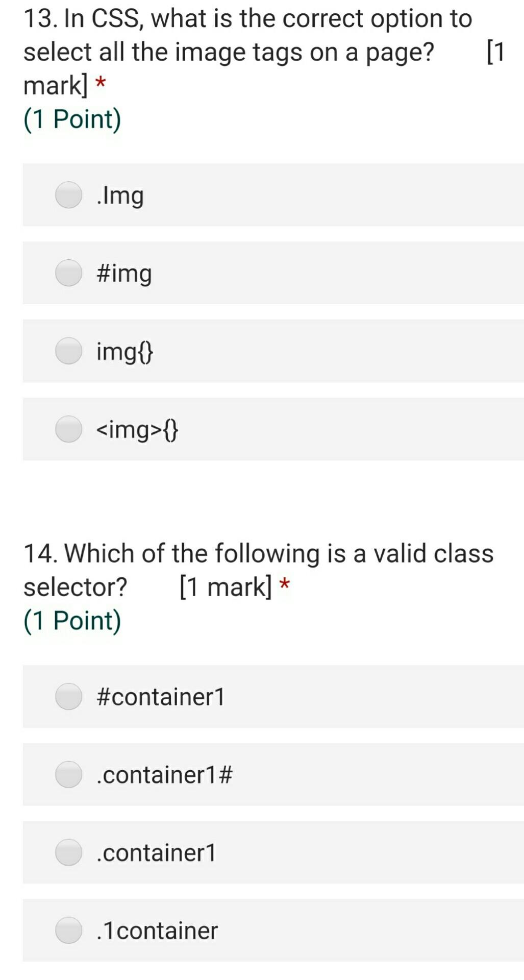Image resolution: width=524 pixels, height=980 pixels.
Task: Click the ".1container" answer label text
Action: click(x=157, y=930)
